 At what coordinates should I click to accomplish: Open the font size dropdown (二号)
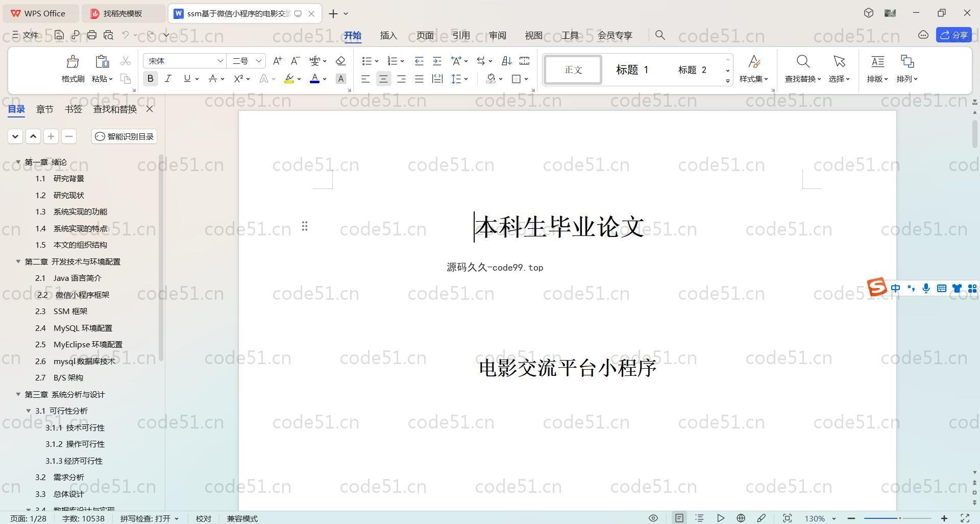[x=259, y=61]
